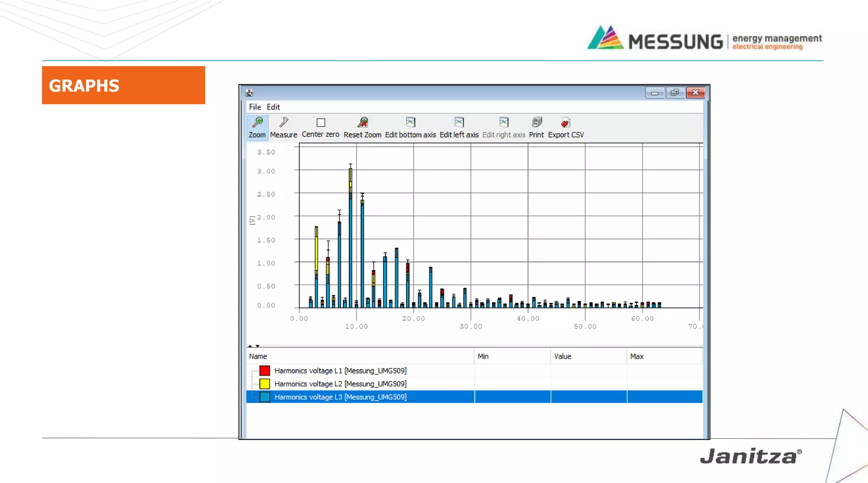
Task: Open Edit bottom axis tool
Action: pos(410,123)
